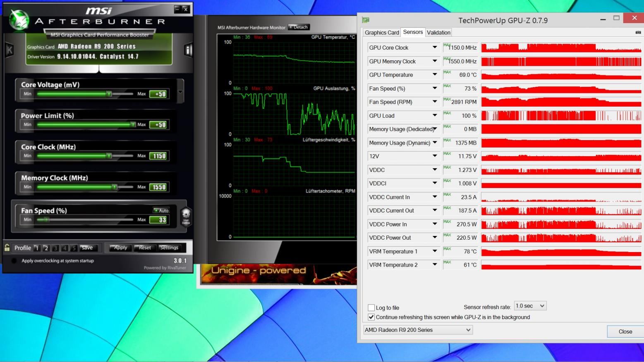Click the Unigine - powered banner
This screenshot has height=362, width=644.
[x=278, y=274]
